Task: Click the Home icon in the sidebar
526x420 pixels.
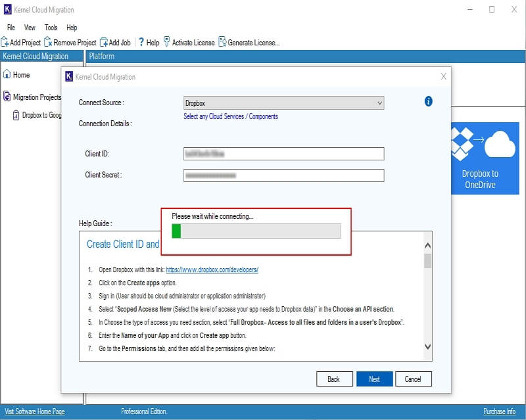Action: pyautogui.click(x=7, y=74)
